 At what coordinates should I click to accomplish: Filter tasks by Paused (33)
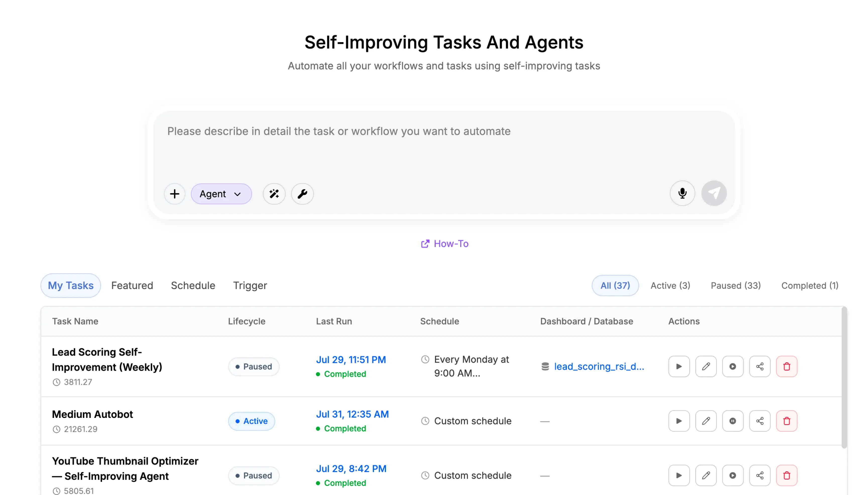tap(735, 286)
